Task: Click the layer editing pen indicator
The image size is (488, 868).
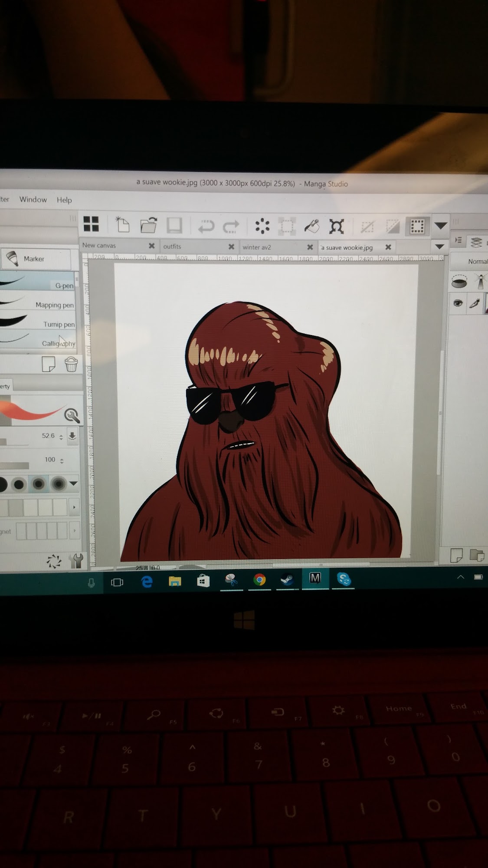Action: point(475,303)
